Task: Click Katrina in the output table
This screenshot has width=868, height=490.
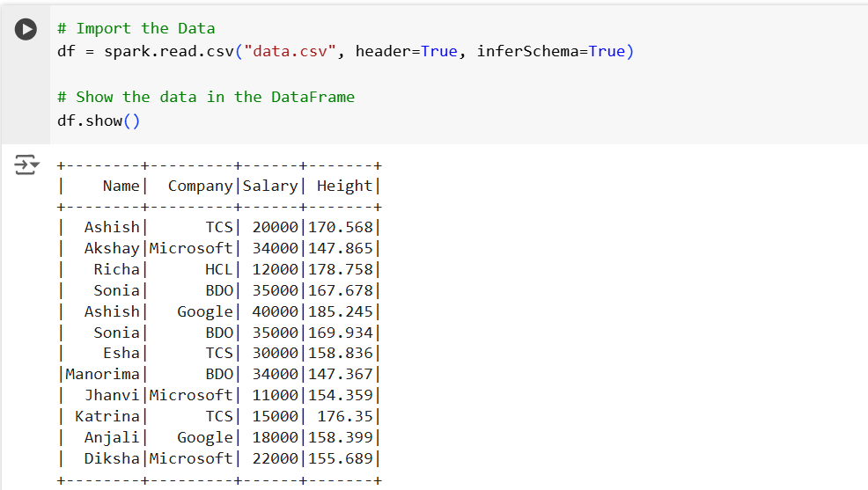Action: pyautogui.click(x=107, y=416)
